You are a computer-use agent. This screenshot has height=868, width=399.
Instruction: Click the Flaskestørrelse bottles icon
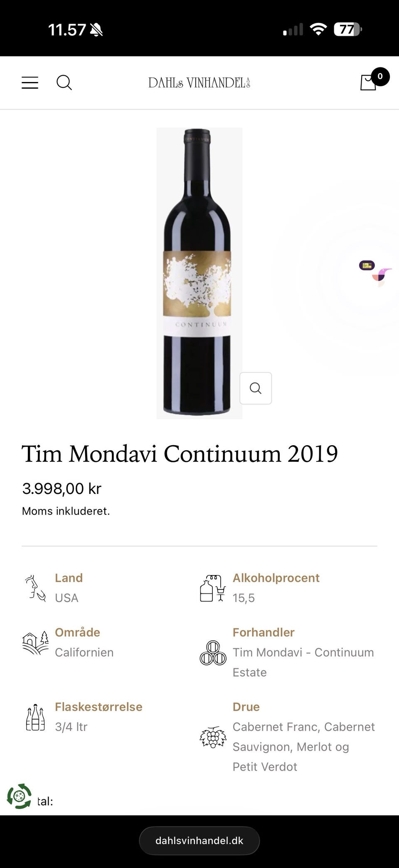coord(35,717)
